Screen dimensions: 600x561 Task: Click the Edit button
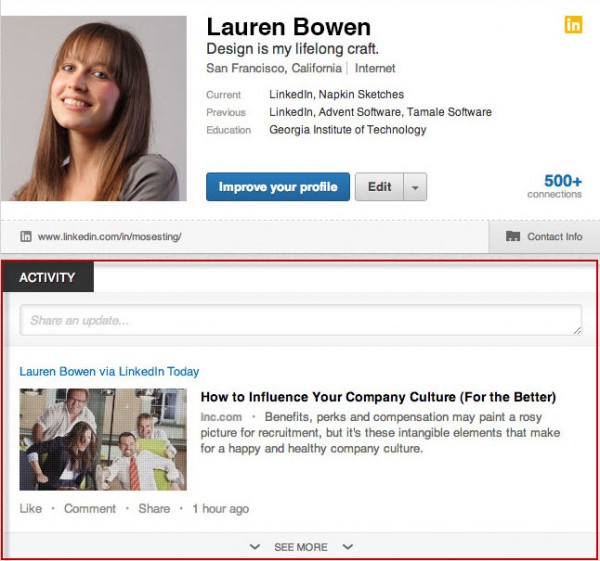tap(380, 187)
